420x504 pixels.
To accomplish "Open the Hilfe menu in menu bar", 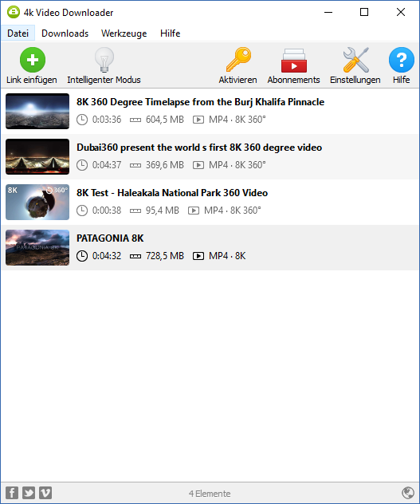I will pyautogui.click(x=170, y=33).
